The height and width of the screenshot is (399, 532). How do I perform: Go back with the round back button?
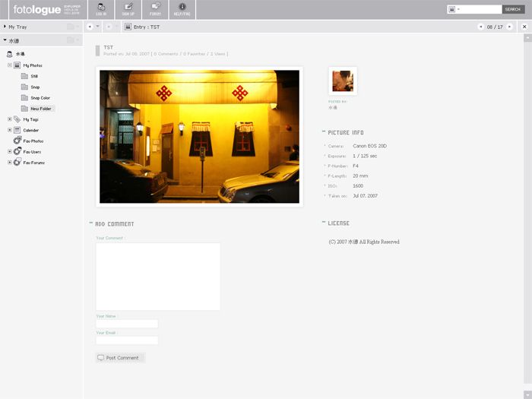click(x=90, y=27)
